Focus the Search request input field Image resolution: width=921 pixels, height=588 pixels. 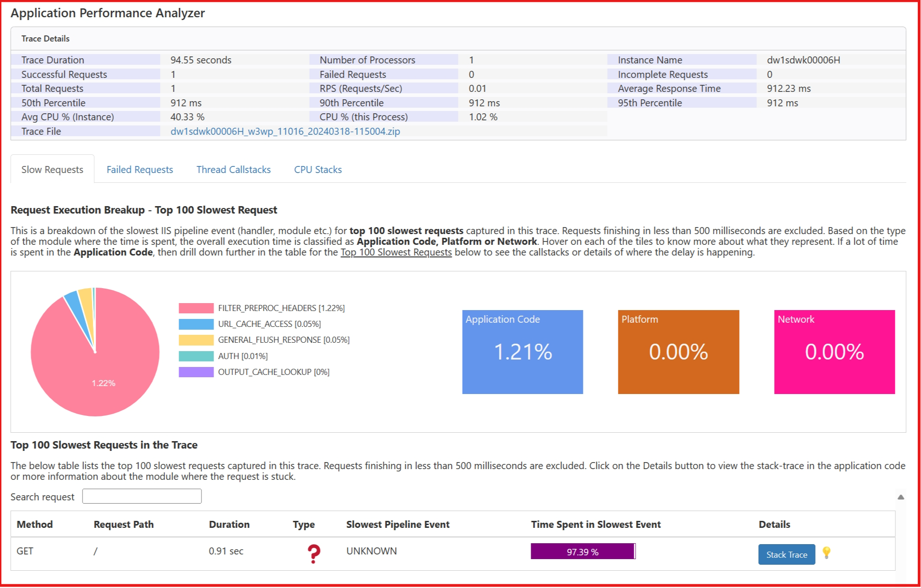click(142, 496)
